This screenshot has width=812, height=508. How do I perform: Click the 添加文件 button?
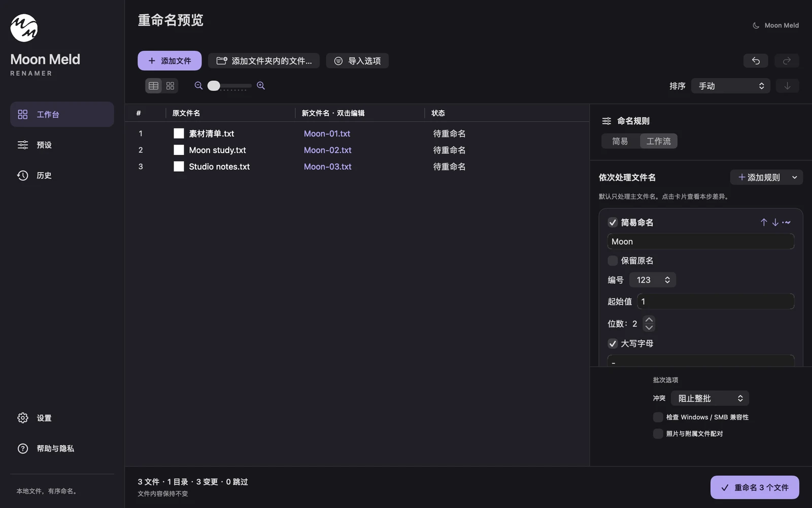pyautogui.click(x=170, y=61)
